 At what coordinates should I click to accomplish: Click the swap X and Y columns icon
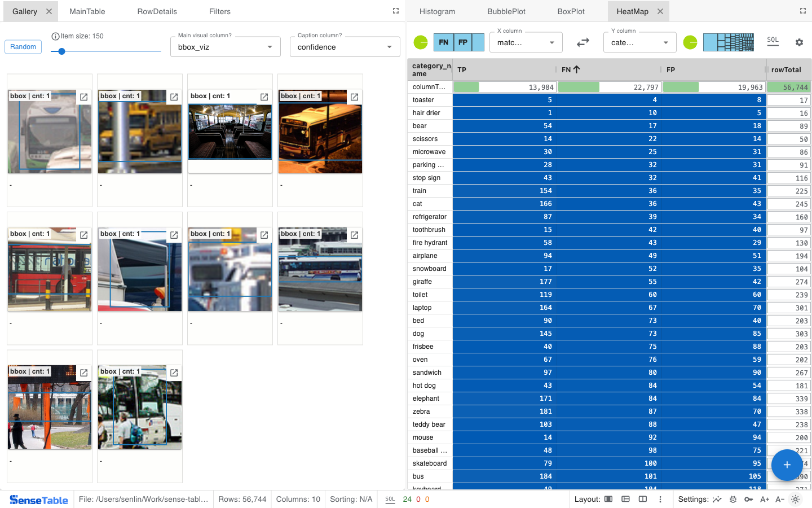point(582,42)
